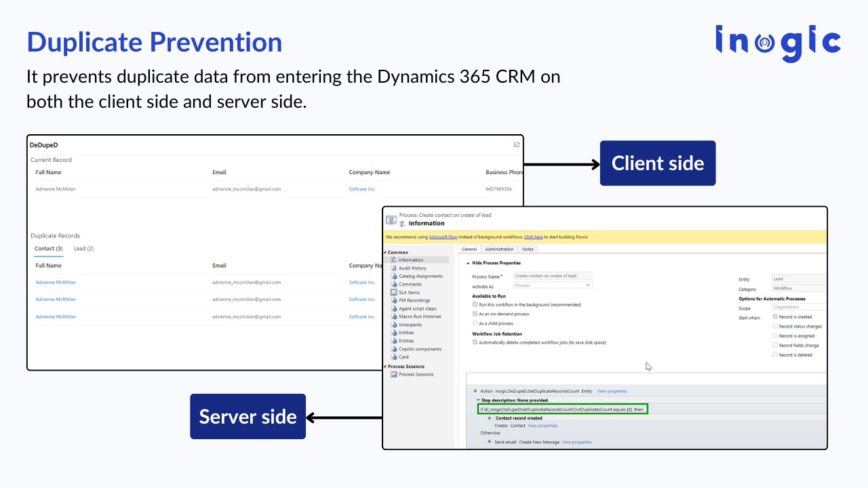Open View properties for Send email step
Image resolution: width=868 pixels, height=488 pixels.
[576, 442]
